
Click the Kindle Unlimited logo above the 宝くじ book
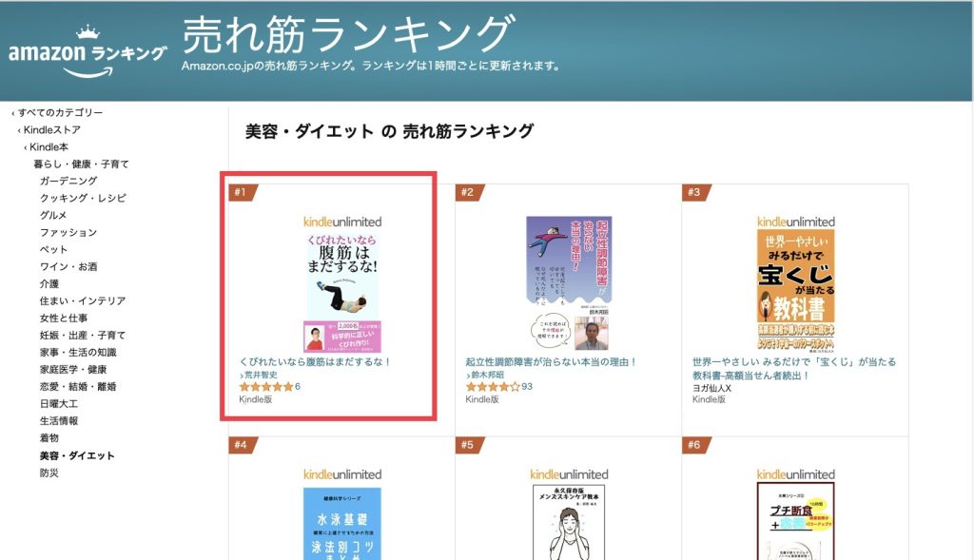(x=795, y=222)
